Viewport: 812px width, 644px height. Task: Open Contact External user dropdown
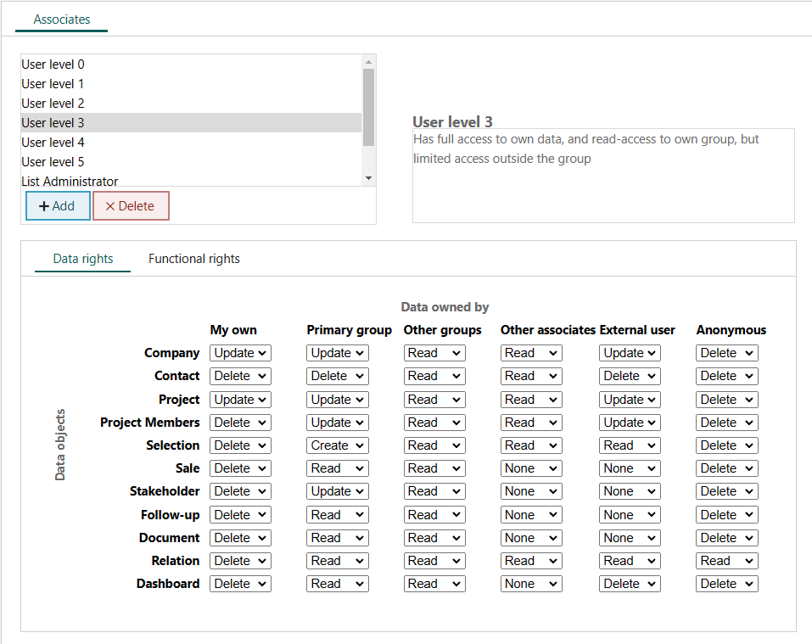click(x=630, y=376)
